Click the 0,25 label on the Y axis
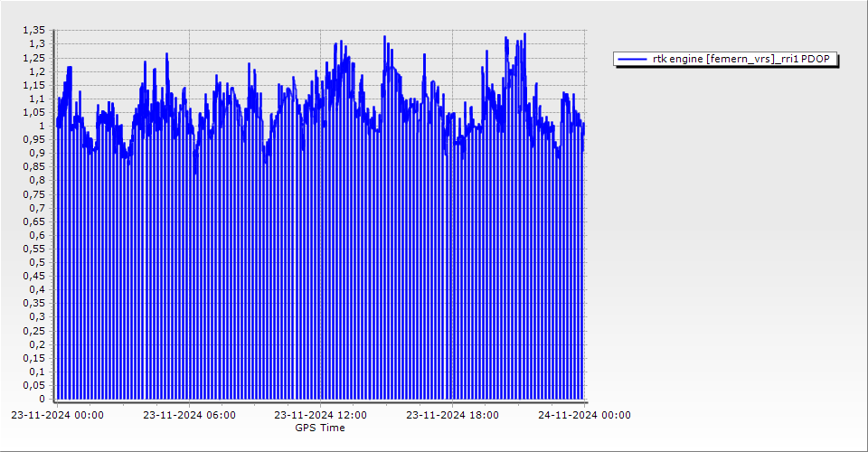This screenshot has height=452, width=868. (35, 330)
